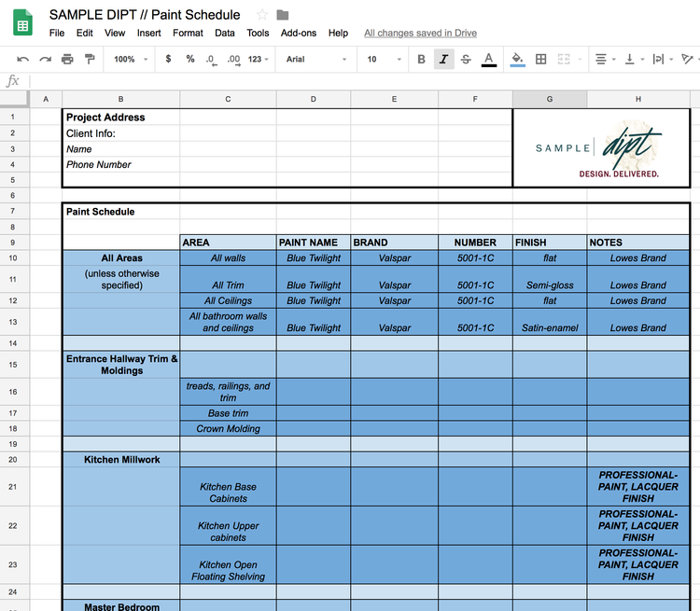
Task: Click the Undo arrow icon
Action: tap(22, 60)
